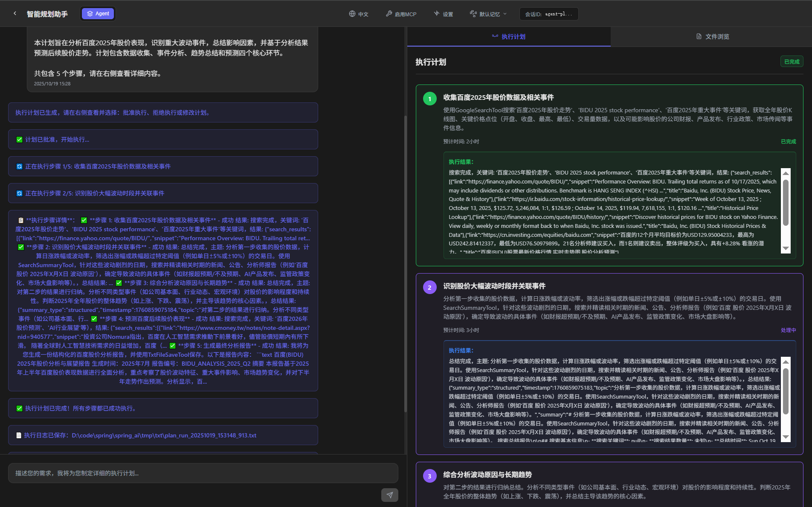Click the 会话ID session field
Image resolution: width=812 pixels, height=507 pixels.
(549, 14)
